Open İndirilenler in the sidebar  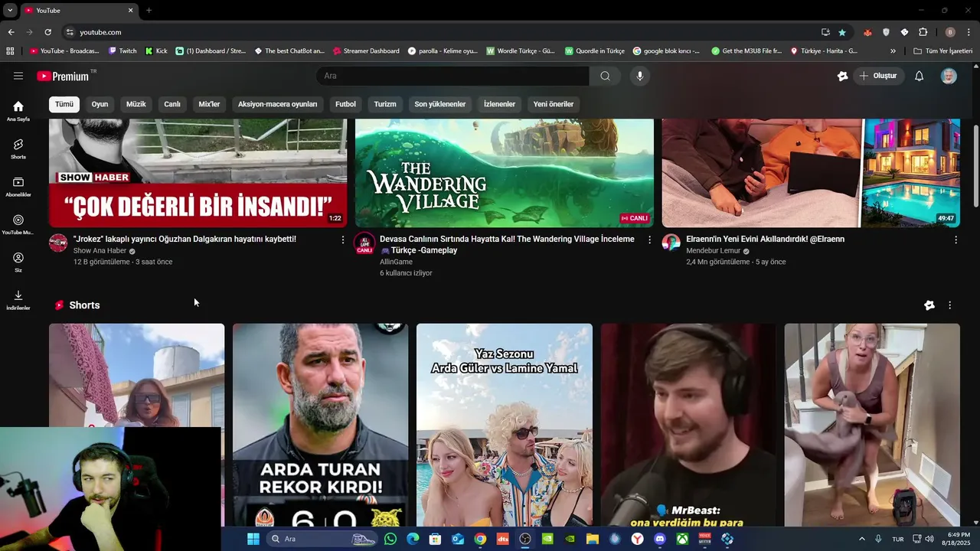[18, 300]
